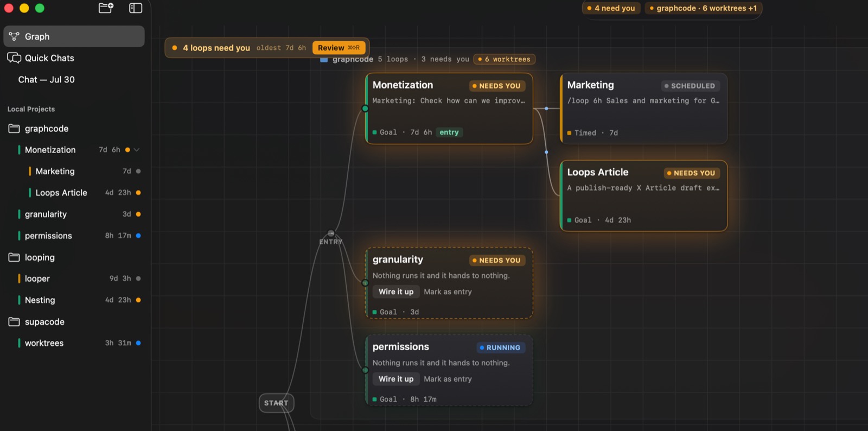Click the edge handle between Monetization and Marketing

coord(546,109)
